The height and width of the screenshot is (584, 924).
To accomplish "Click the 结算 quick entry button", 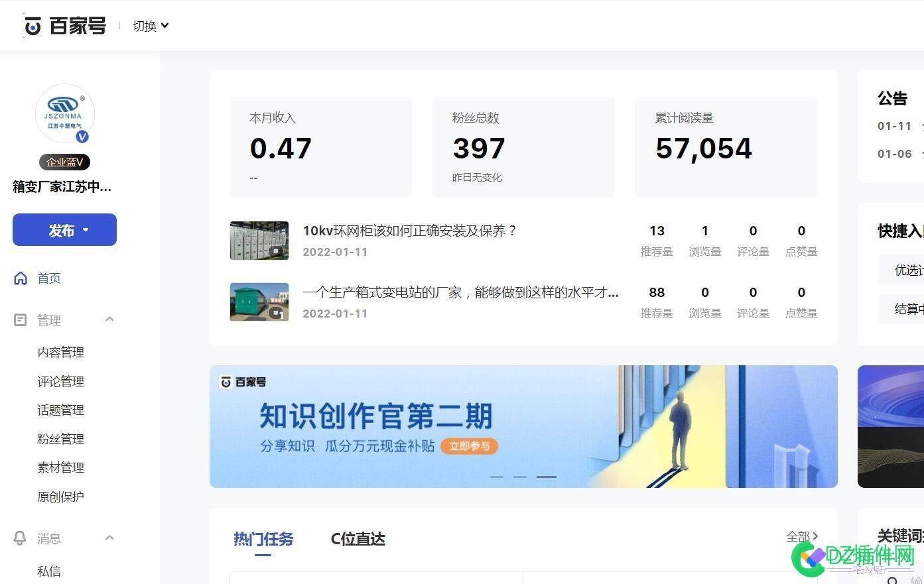I will tap(901, 308).
